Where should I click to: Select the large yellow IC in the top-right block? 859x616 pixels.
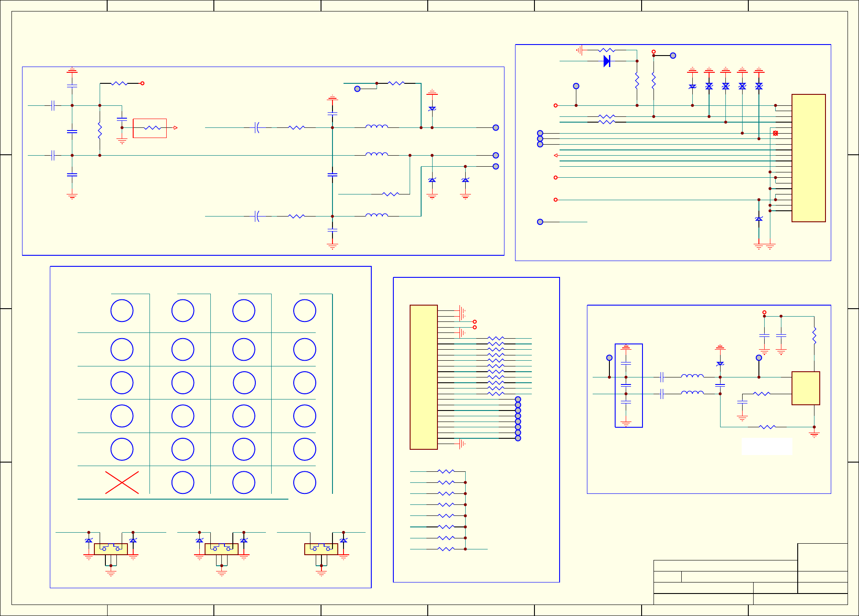(x=808, y=158)
